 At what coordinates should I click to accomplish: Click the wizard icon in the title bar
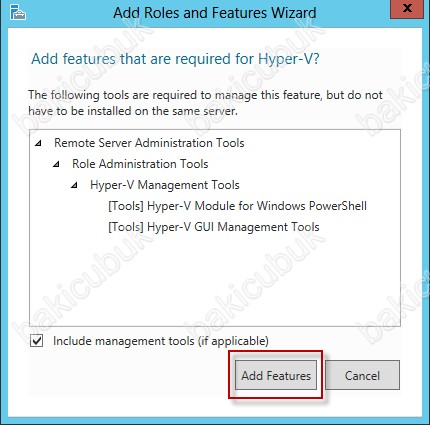[x=17, y=12]
